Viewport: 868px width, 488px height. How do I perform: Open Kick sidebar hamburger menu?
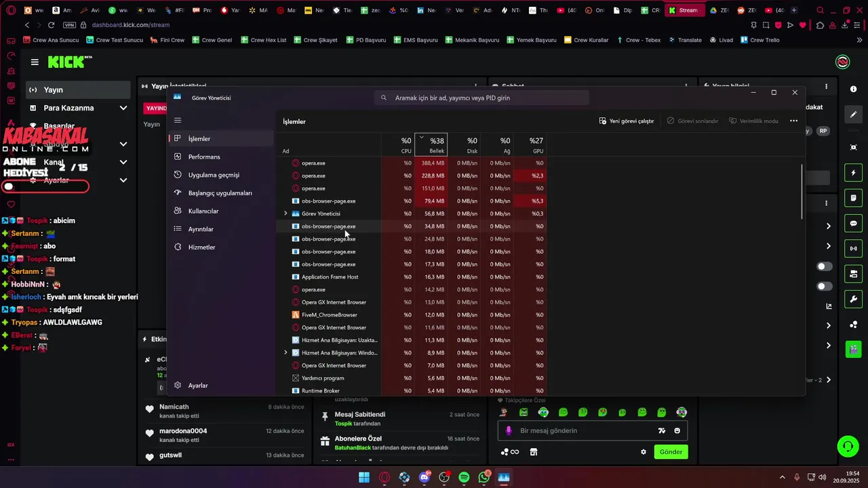tap(35, 62)
